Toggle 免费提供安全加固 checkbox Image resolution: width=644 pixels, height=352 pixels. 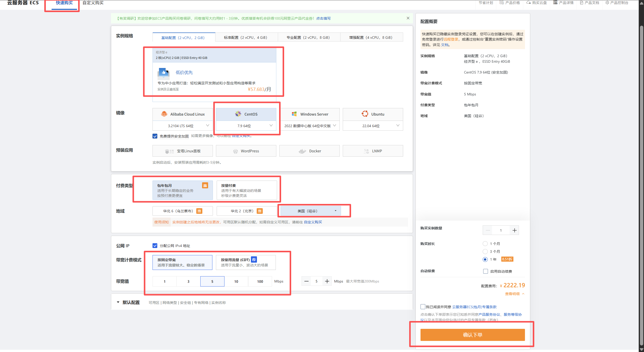coord(155,136)
